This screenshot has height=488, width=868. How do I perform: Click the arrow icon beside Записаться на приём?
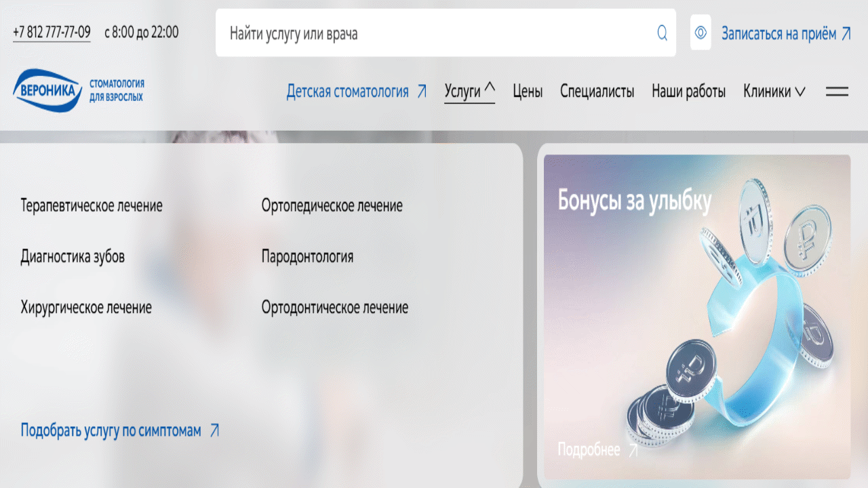tap(846, 34)
